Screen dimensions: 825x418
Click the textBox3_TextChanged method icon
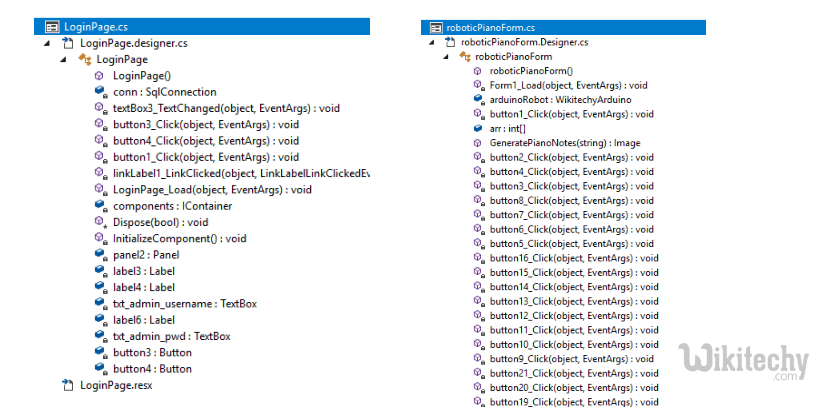point(100,108)
